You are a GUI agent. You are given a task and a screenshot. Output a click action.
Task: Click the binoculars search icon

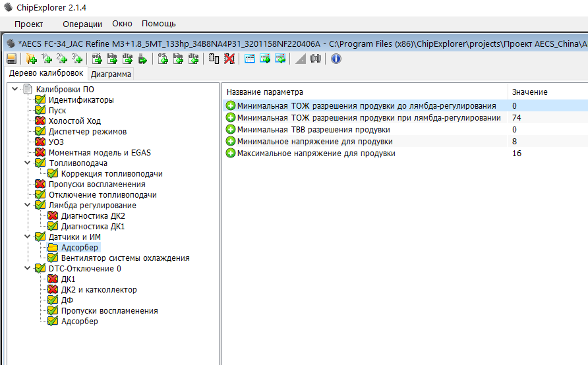(316, 59)
